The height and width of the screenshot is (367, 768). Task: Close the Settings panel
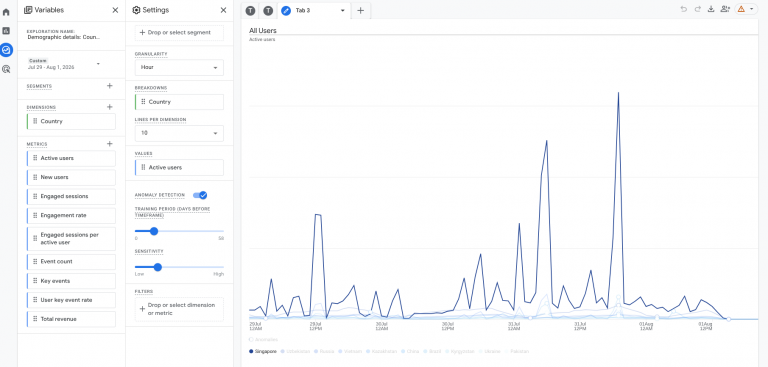click(223, 10)
